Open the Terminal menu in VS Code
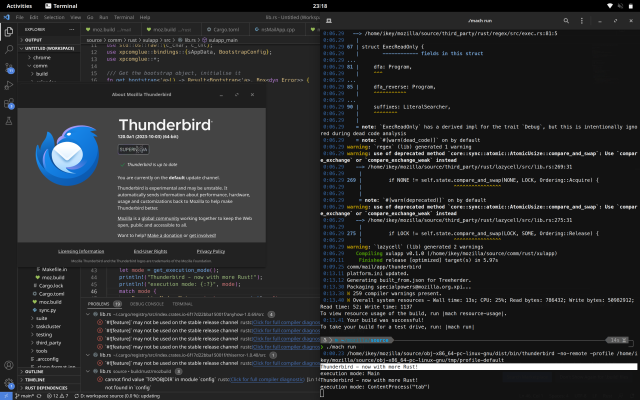This screenshot has width=640, height=400. click(x=124, y=17)
